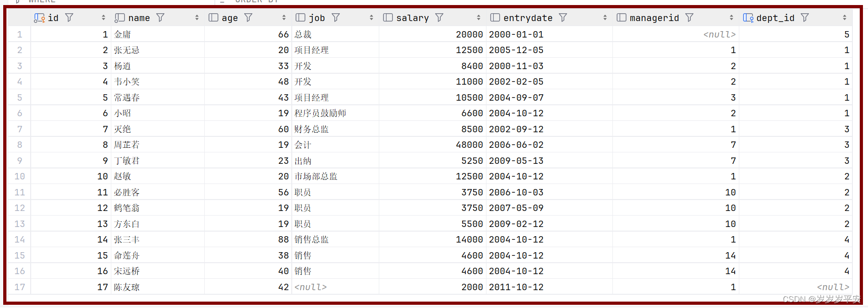Select row number 9 in gutter
868x308 pixels.
point(20,161)
